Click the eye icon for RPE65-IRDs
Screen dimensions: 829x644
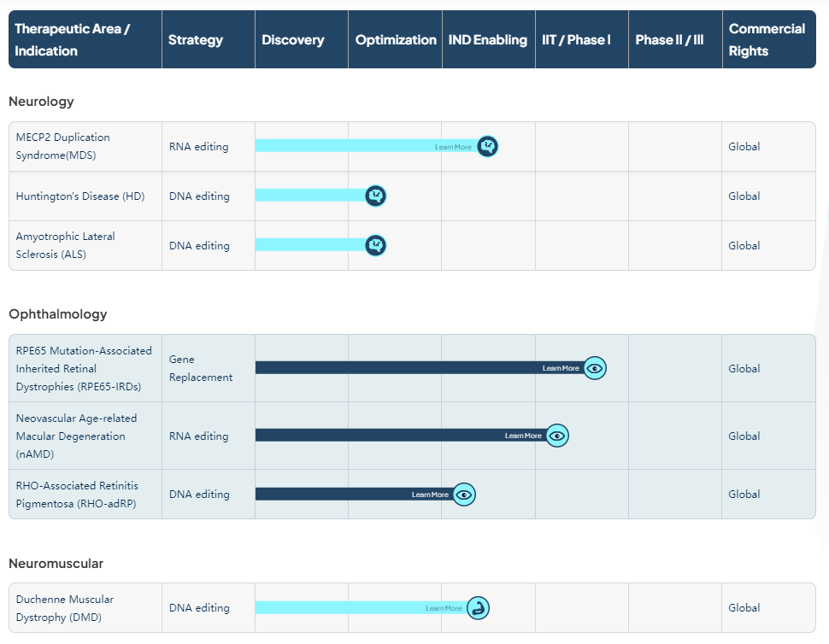596,368
